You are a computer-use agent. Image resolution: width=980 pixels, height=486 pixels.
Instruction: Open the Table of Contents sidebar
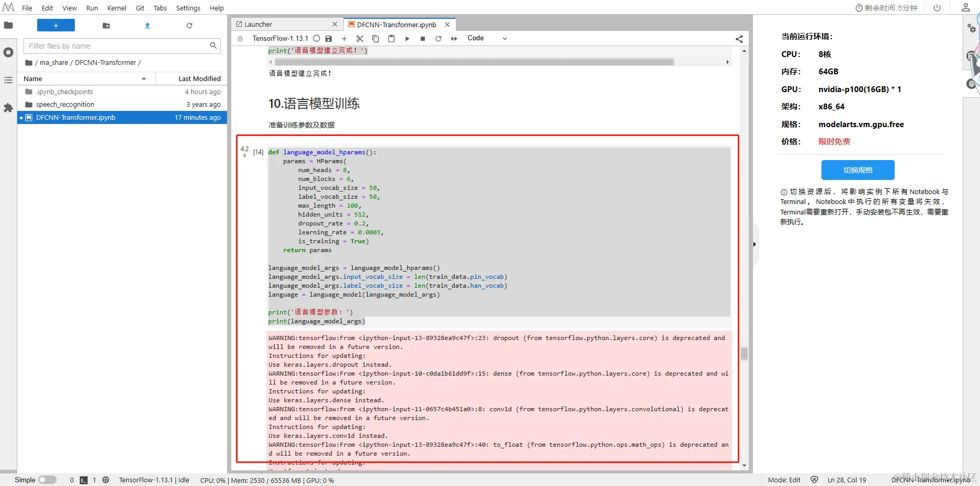coord(8,80)
